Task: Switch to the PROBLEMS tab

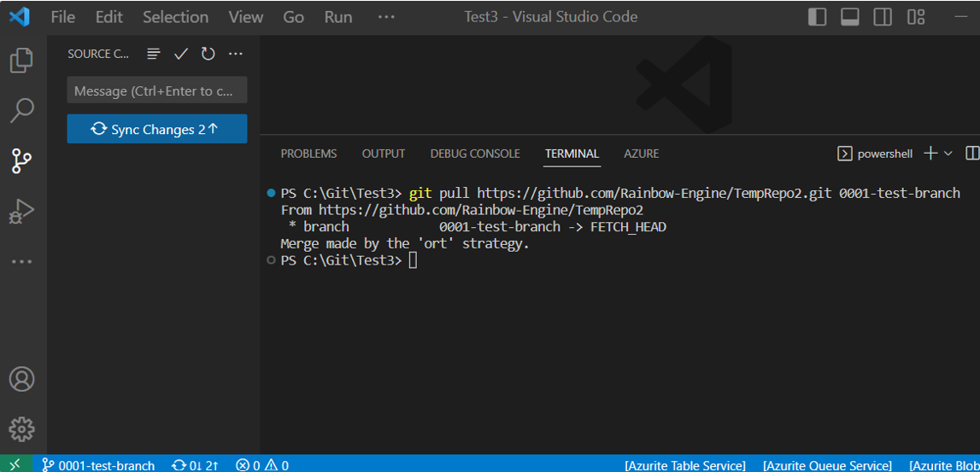Action: click(308, 154)
